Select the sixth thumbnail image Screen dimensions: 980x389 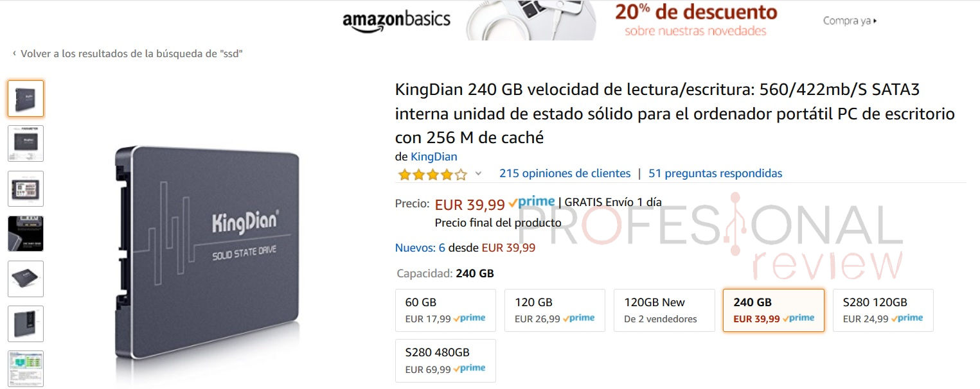tap(26, 324)
